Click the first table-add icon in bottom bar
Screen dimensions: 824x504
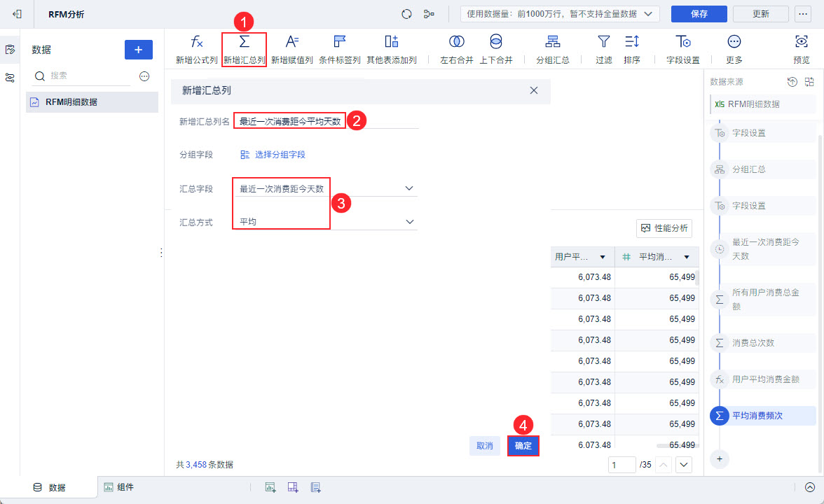(270, 487)
